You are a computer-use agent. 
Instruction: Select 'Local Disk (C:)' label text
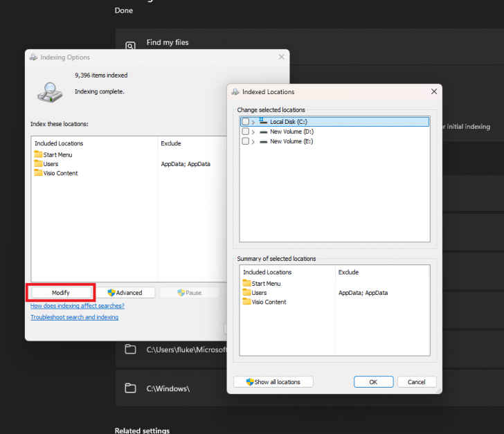[289, 122]
